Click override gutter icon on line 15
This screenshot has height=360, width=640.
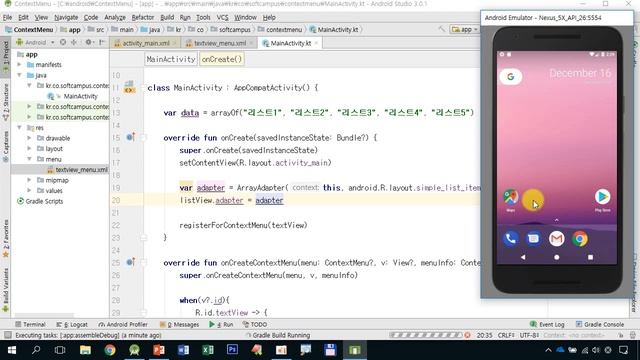(130, 137)
